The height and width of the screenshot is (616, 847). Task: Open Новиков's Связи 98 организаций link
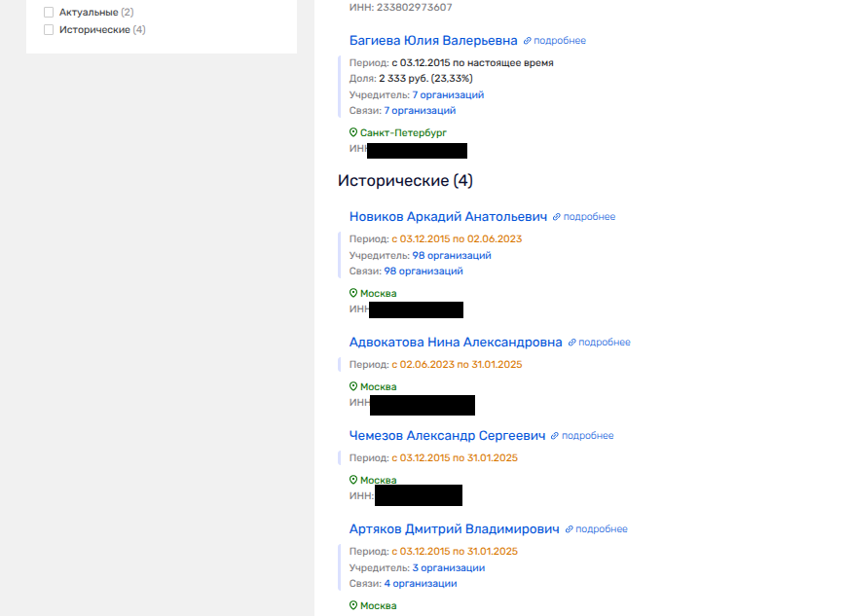(423, 272)
